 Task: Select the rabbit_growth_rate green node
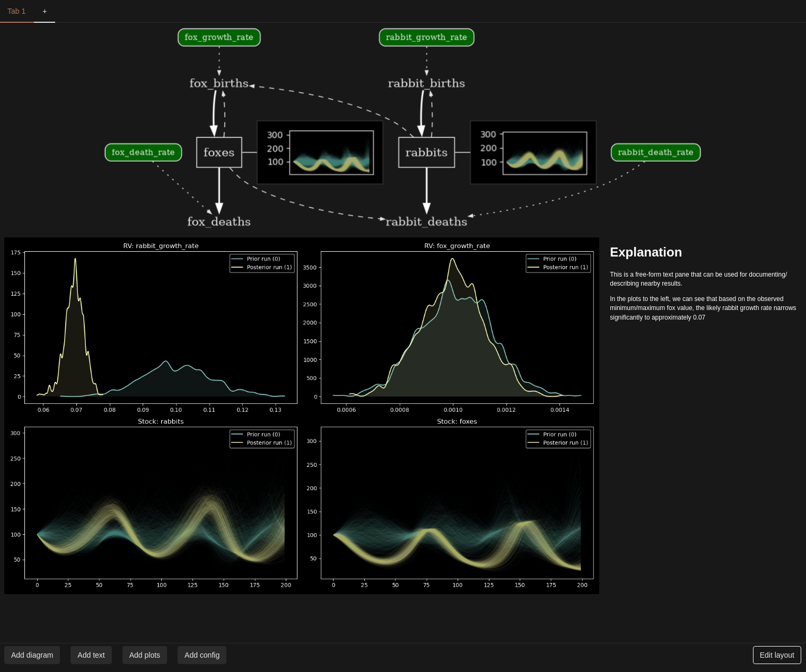tap(426, 38)
